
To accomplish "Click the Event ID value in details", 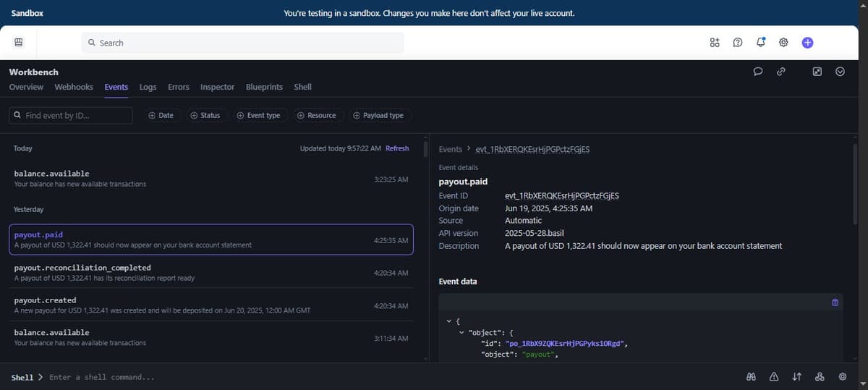I will pyautogui.click(x=562, y=195).
